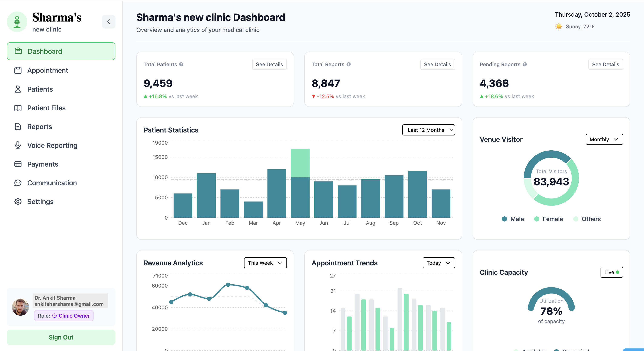Open the Today dropdown in Appointment Trends
This screenshot has height=351, width=644.
coord(438,263)
